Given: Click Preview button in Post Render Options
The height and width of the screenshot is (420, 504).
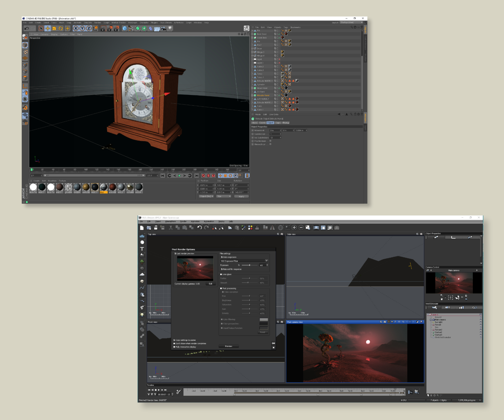Looking at the screenshot, I should coord(228,346).
